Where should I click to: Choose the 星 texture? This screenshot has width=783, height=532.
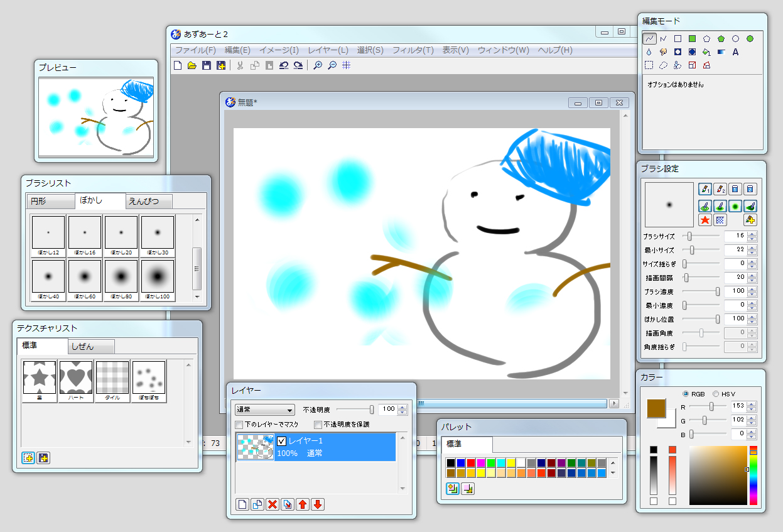tap(40, 381)
